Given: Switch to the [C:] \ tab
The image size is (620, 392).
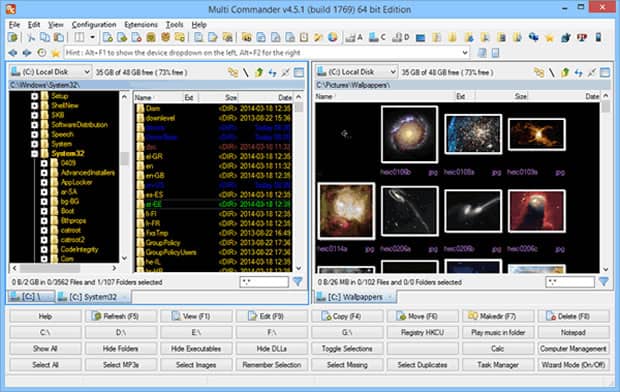Looking at the screenshot, I should (31, 297).
